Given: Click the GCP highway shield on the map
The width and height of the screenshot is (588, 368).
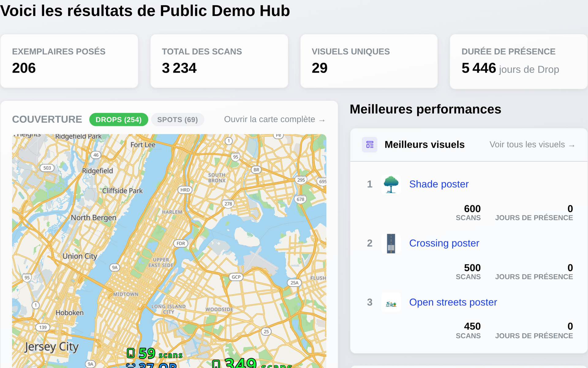Looking at the screenshot, I should tap(236, 277).
